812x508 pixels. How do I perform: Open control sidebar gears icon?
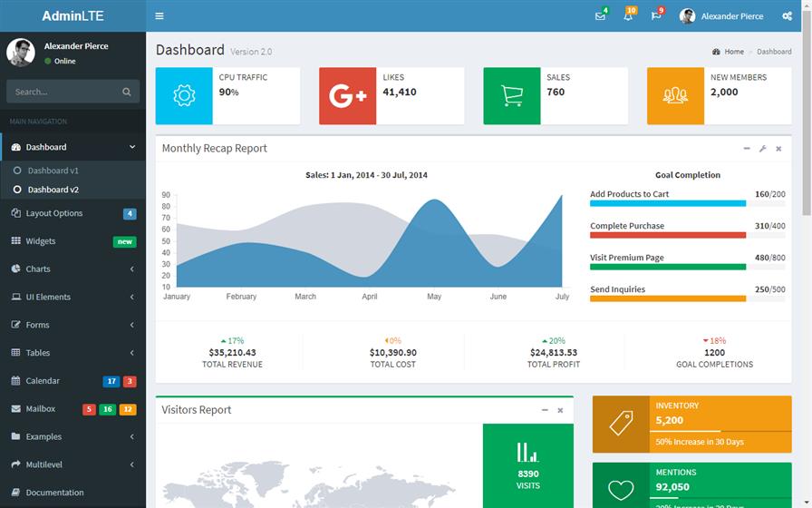[788, 16]
